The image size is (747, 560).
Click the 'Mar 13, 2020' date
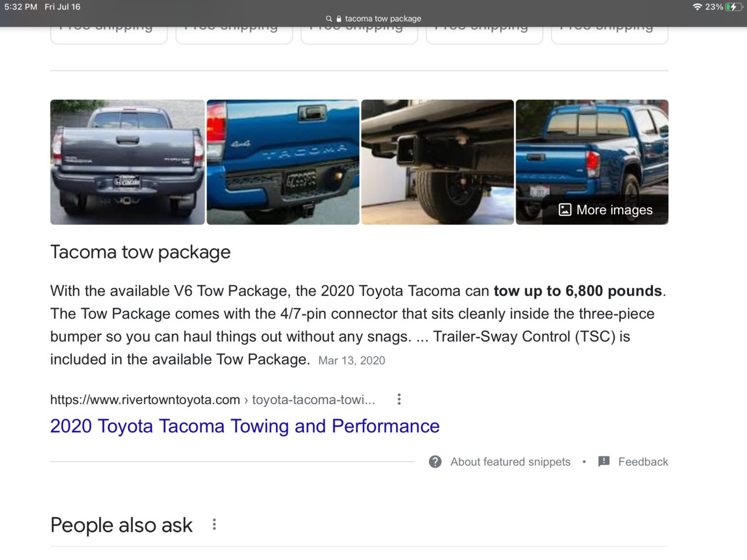(x=352, y=360)
